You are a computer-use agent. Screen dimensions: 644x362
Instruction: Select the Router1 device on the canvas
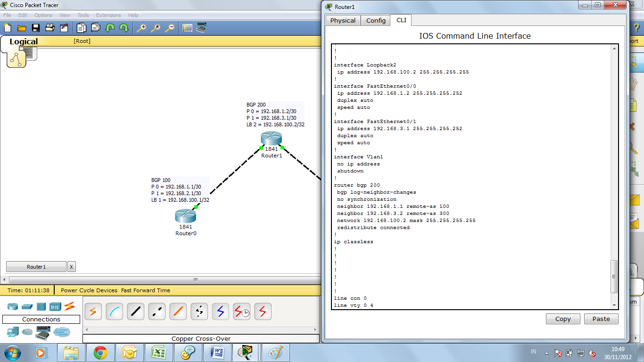point(271,139)
